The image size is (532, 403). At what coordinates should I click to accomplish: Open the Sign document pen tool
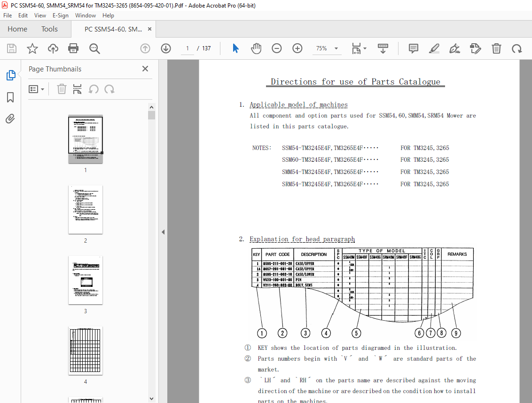tap(454, 48)
